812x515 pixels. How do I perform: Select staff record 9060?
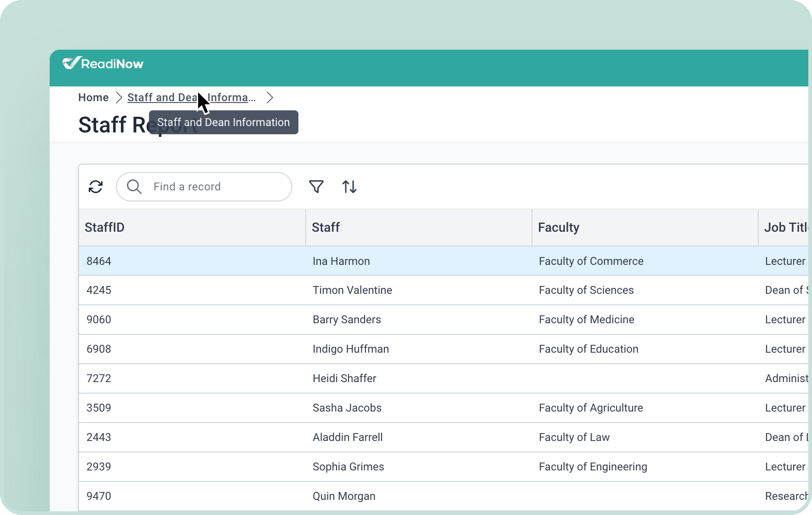coord(99,320)
